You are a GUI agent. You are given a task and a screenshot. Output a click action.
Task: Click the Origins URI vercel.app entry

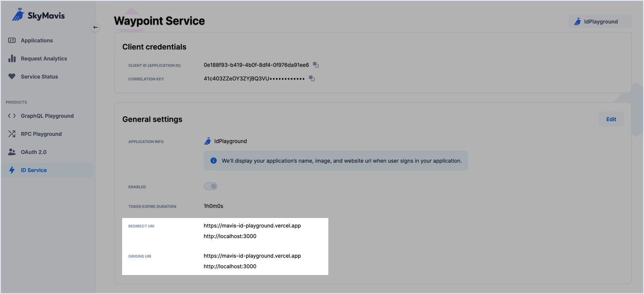[252, 256]
